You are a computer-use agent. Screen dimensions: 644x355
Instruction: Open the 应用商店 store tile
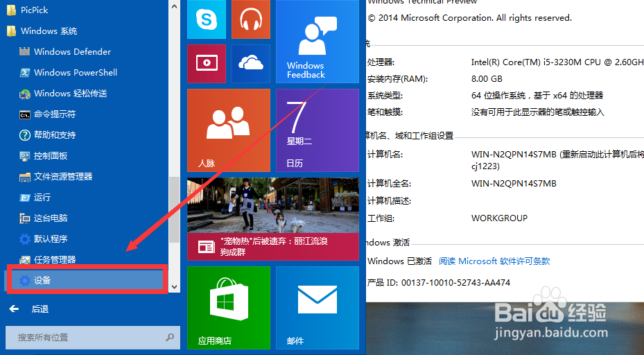(228, 308)
